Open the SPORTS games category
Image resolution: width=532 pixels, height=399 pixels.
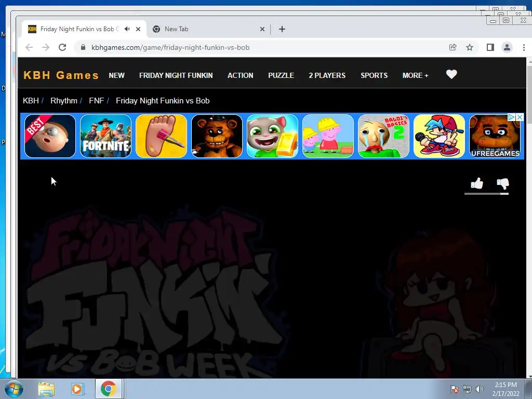click(x=374, y=75)
